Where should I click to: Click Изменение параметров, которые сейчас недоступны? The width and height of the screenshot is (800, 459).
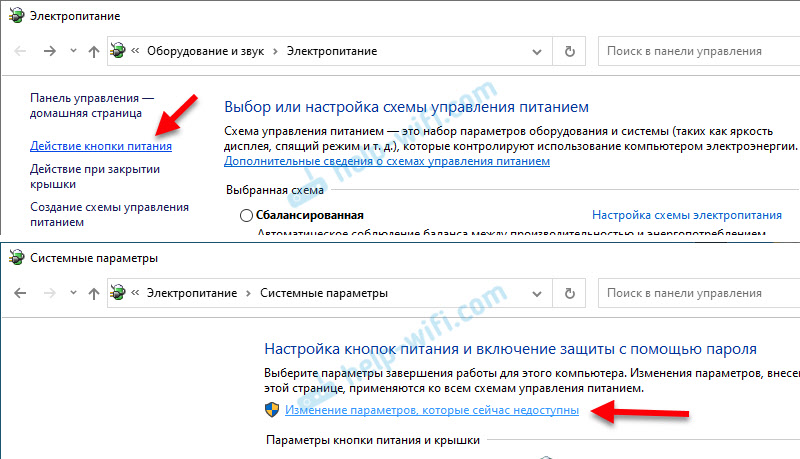432,410
